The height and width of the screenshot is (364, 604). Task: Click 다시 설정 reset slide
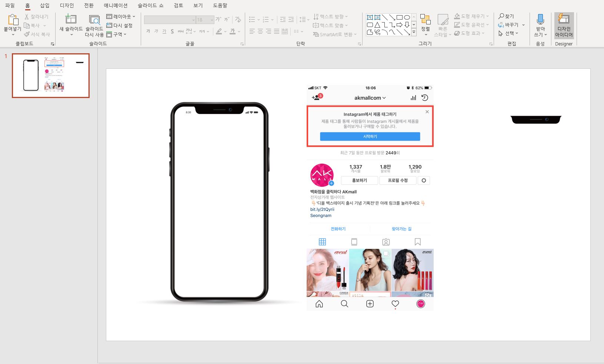(x=119, y=26)
